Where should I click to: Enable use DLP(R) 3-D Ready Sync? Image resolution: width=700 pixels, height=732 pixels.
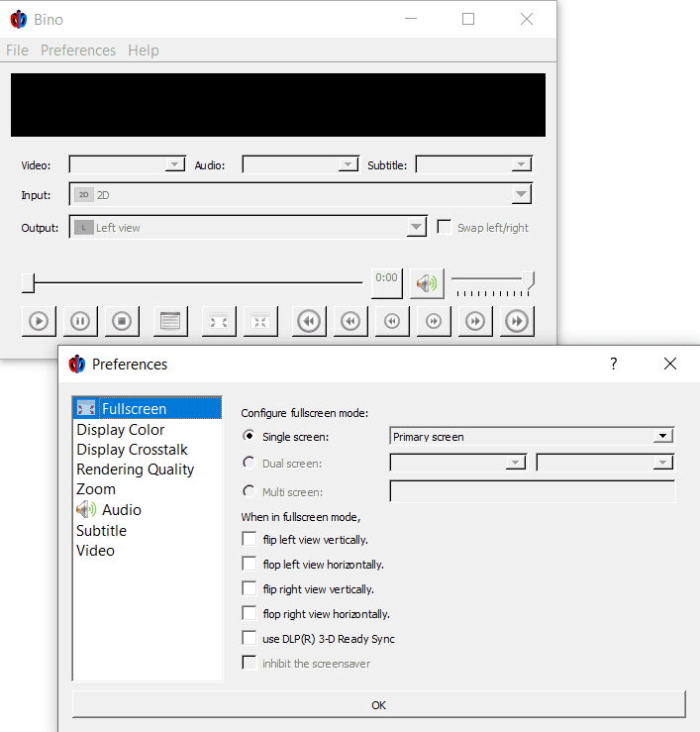(x=250, y=638)
